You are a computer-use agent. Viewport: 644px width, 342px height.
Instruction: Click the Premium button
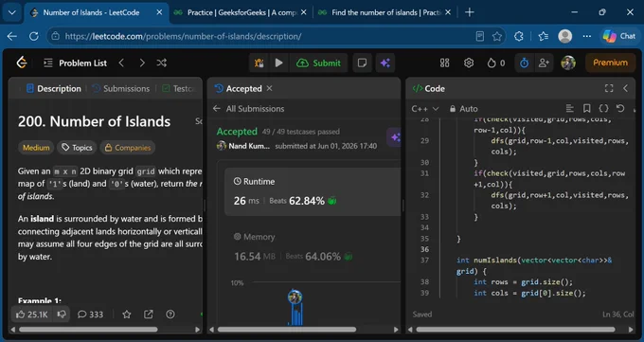pyautogui.click(x=610, y=63)
